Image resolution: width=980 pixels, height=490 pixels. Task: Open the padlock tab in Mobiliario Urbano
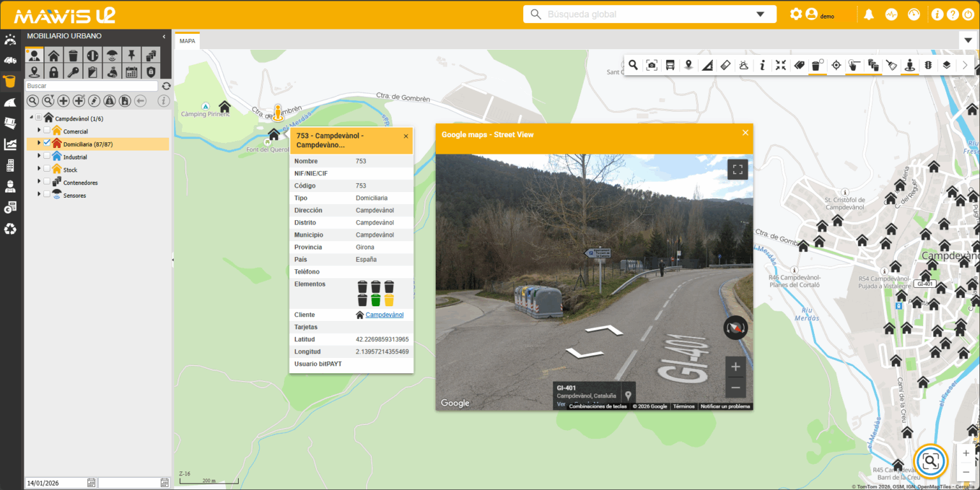tap(54, 72)
